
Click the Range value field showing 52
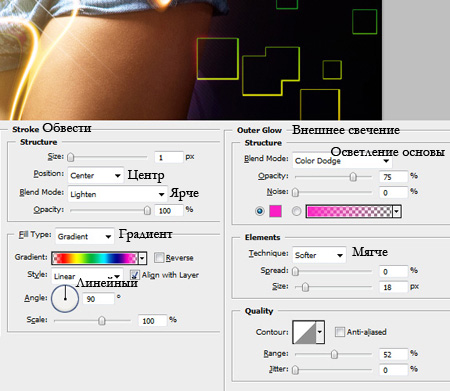click(393, 354)
